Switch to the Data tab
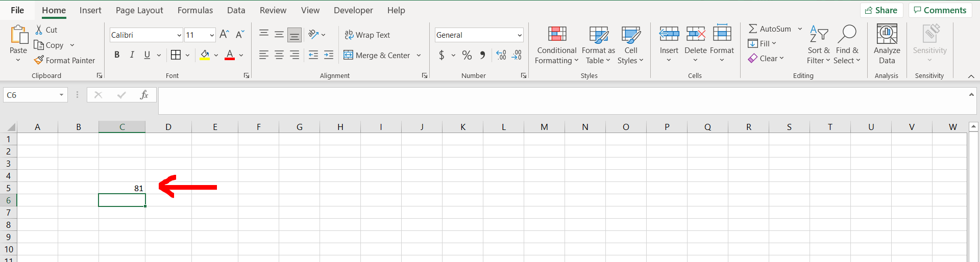Viewport: 980px width, 262px height. pos(236,10)
